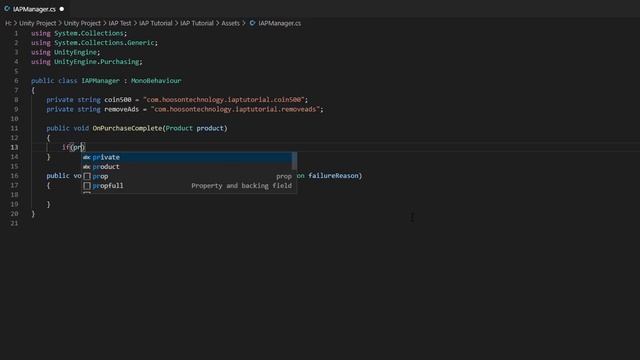This screenshot has height=360, width=640.
Task: Open first Unity Project breadcrumb segment
Action: pyautogui.click(x=38, y=23)
